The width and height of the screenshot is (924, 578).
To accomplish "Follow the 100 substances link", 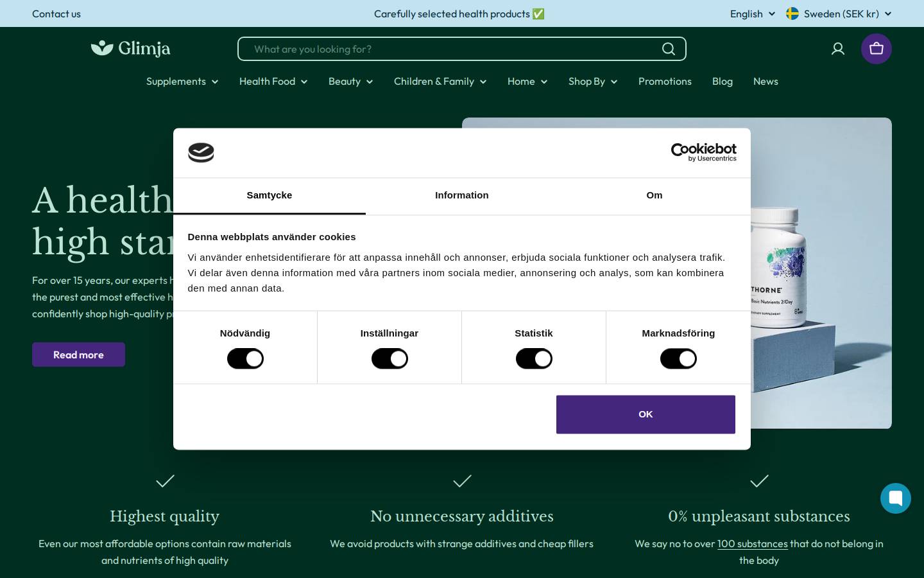I will pyautogui.click(x=752, y=544).
